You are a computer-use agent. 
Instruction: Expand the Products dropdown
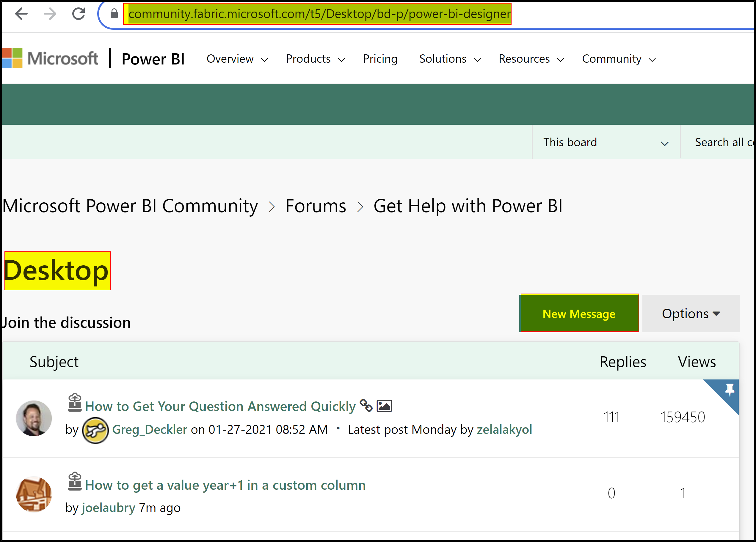tap(315, 59)
